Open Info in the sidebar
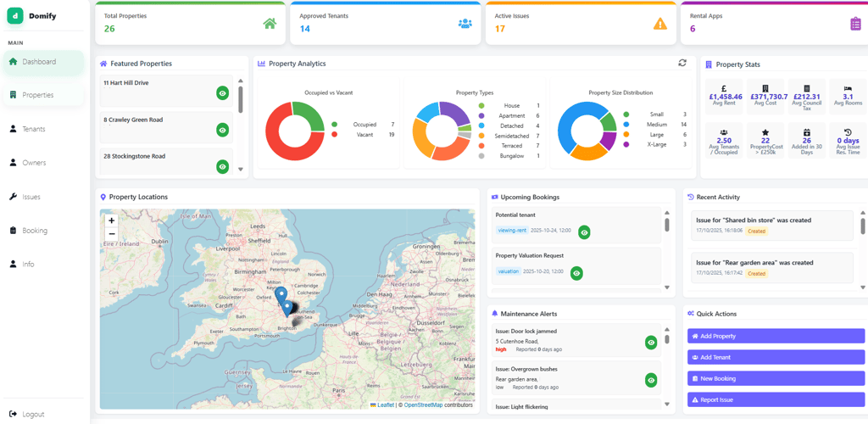Image resolution: width=868 pixels, height=424 pixels. pyautogui.click(x=44, y=264)
